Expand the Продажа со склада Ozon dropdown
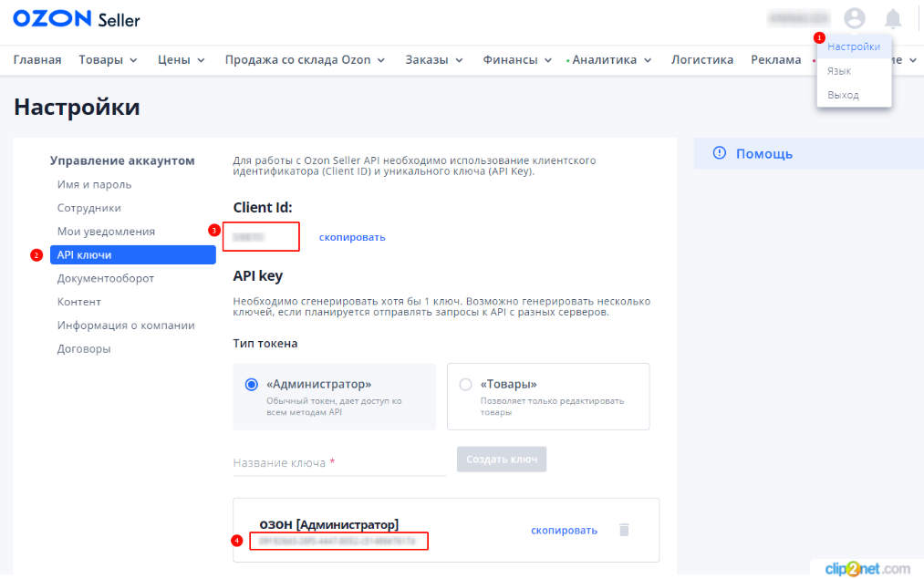 tap(305, 59)
